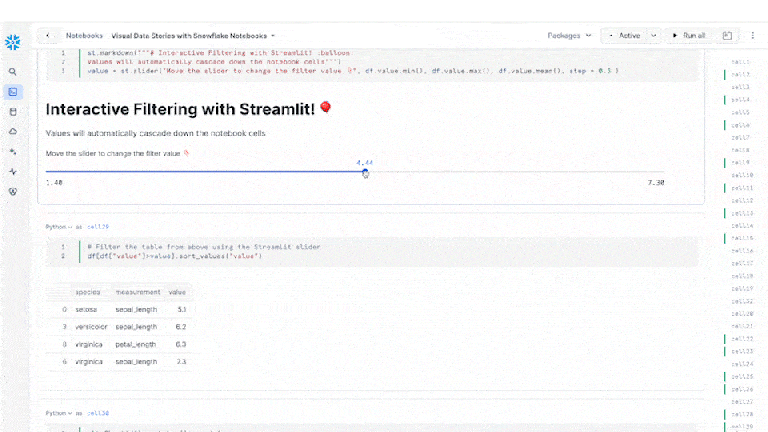This screenshot has height=432, width=768.
Task: Jump to cell11 in the outline
Action: click(742, 188)
